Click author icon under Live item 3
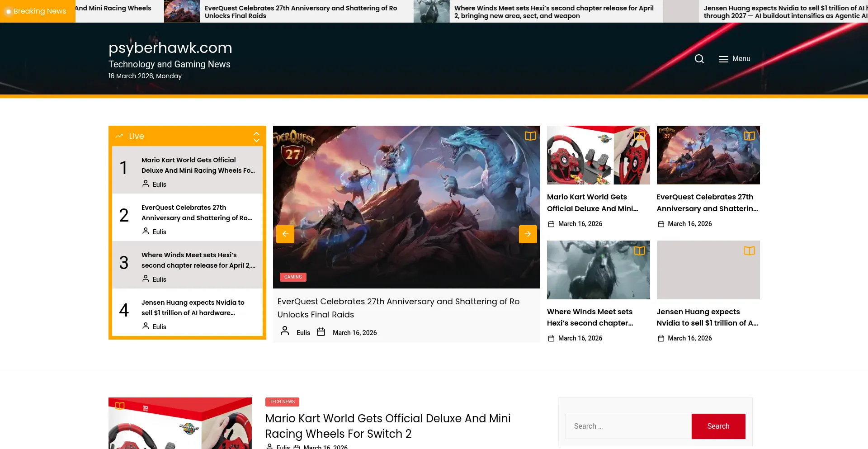868x449 pixels. pyautogui.click(x=146, y=279)
